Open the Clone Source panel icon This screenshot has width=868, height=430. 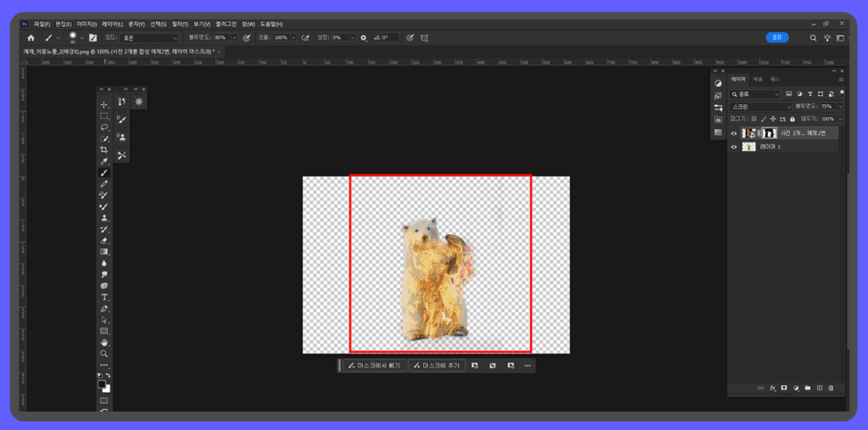tap(122, 137)
